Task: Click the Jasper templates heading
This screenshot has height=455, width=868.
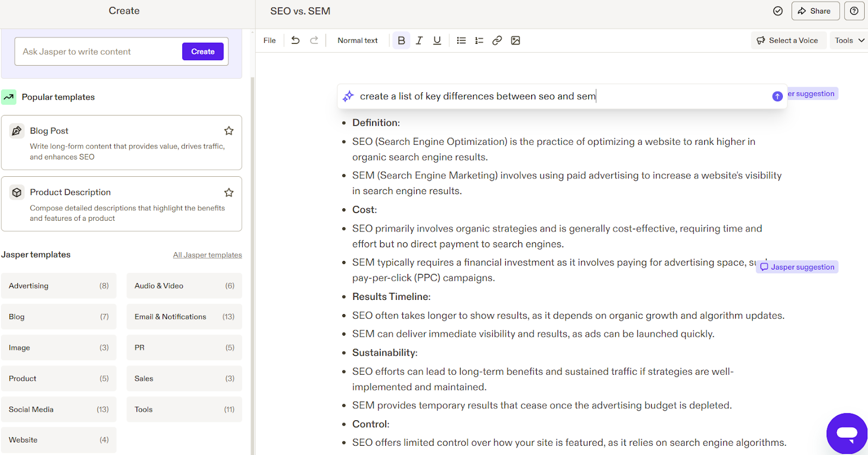Action: pyautogui.click(x=36, y=254)
